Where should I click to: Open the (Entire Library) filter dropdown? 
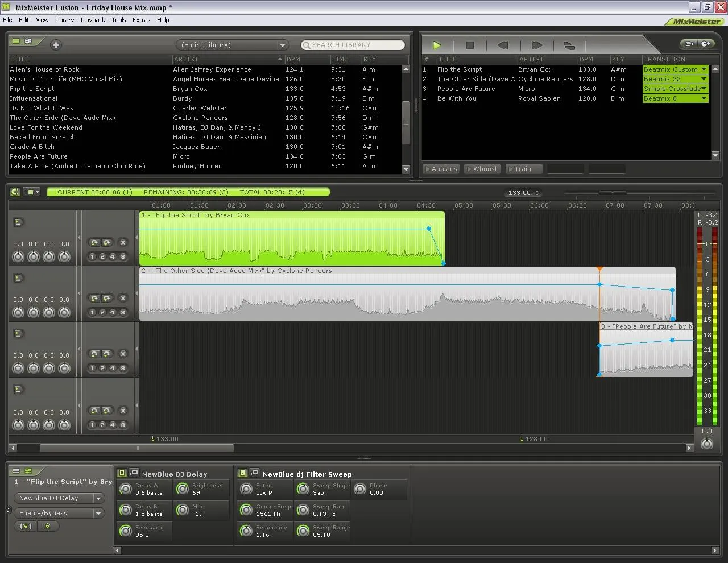[231, 45]
